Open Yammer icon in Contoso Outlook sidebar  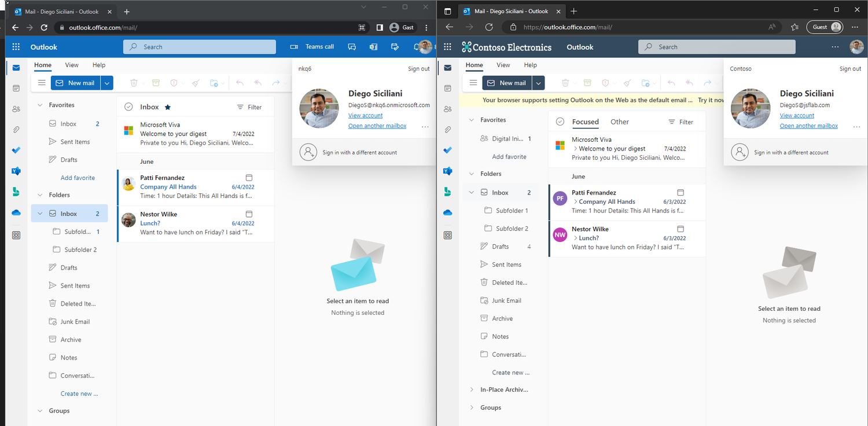coord(448,171)
